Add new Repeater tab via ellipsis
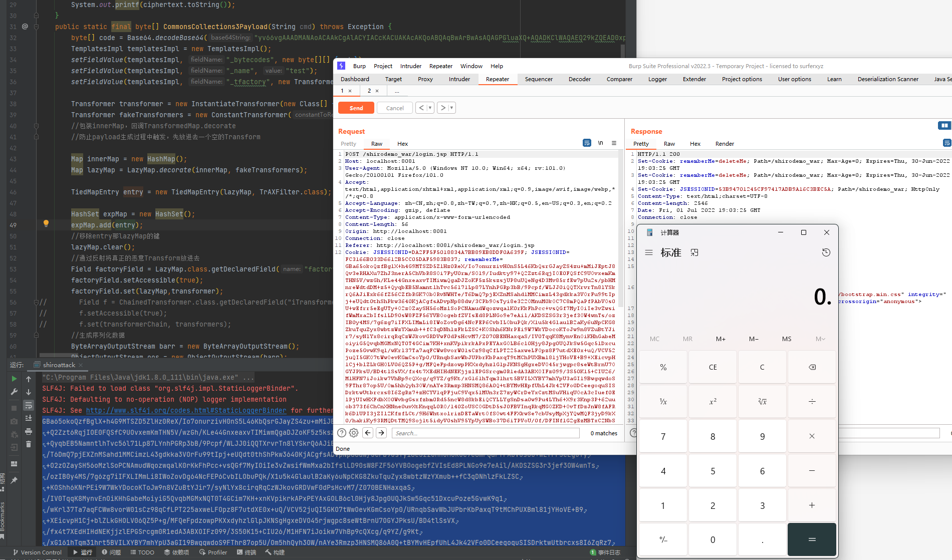952x560 pixels. coord(397,91)
